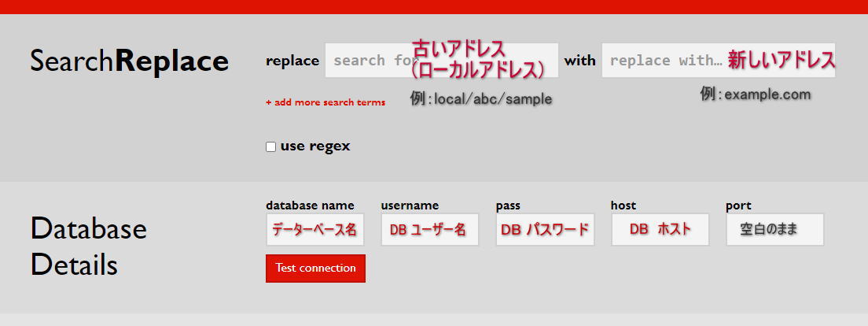868x326 pixels.
Task: Click the 'use regex' label text
Action: pos(315,146)
